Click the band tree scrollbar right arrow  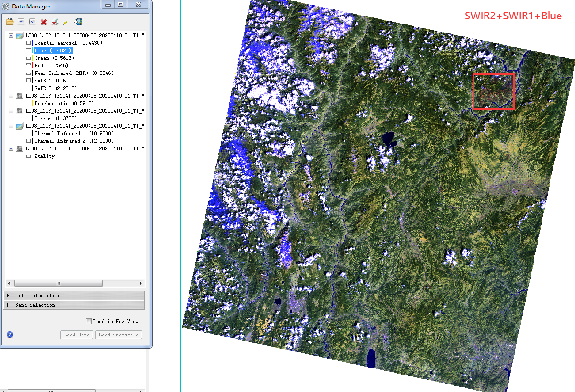coord(141,284)
